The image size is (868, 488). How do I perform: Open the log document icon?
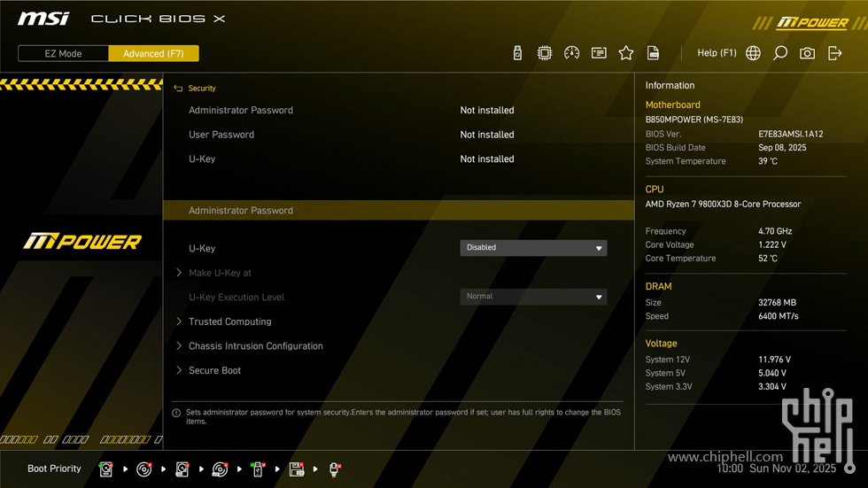tap(654, 53)
